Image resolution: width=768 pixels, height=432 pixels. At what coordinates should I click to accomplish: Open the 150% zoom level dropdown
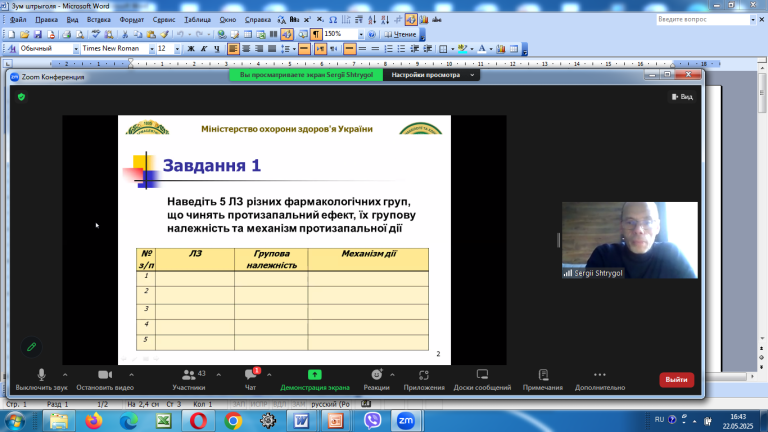(361, 34)
